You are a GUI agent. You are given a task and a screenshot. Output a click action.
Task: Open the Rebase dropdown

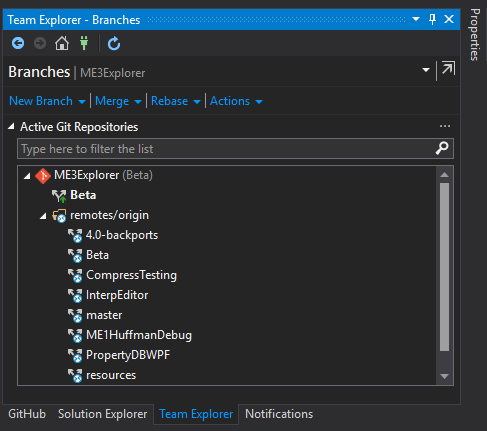(x=176, y=101)
